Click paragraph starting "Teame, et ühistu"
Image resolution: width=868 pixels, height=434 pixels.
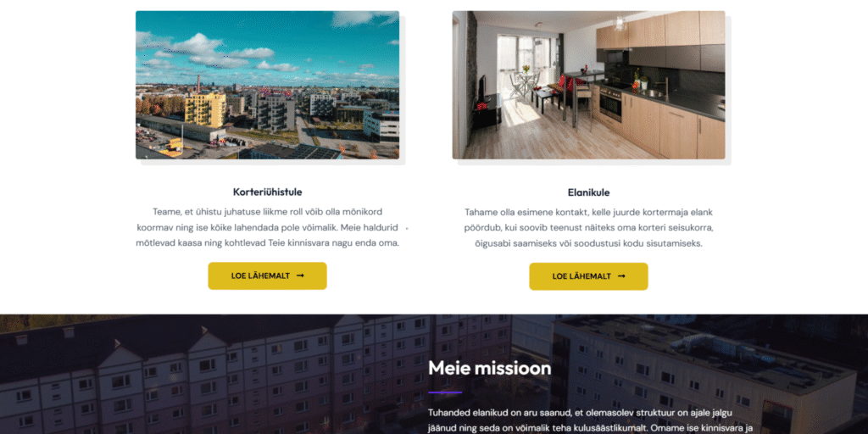tap(267, 227)
